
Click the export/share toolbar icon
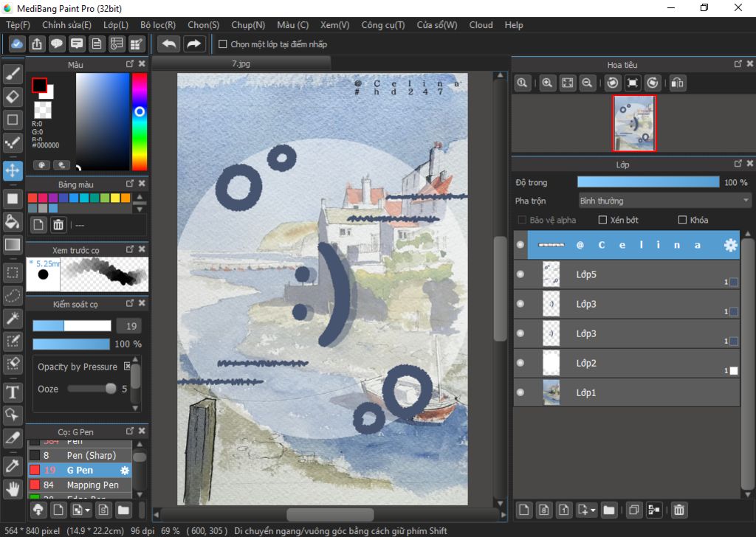[x=37, y=44]
